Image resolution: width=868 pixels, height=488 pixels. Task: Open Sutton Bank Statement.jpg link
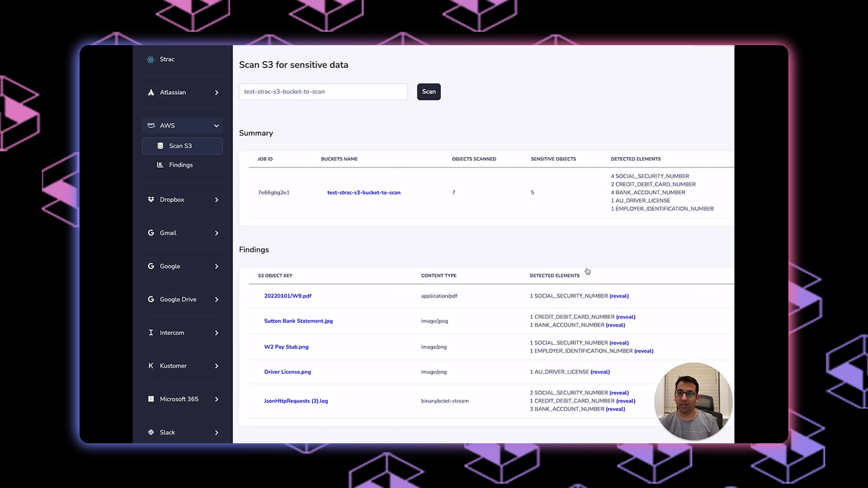(298, 321)
